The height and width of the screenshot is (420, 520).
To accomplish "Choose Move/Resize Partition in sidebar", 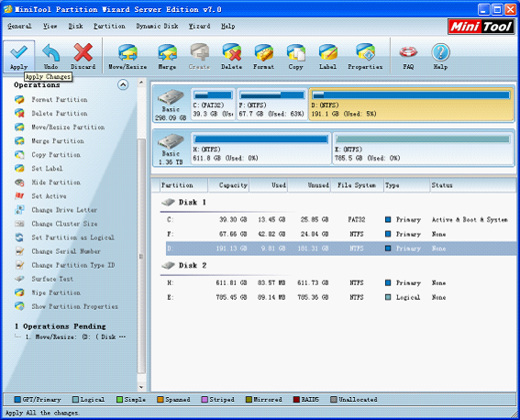I will pyautogui.click(x=68, y=127).
